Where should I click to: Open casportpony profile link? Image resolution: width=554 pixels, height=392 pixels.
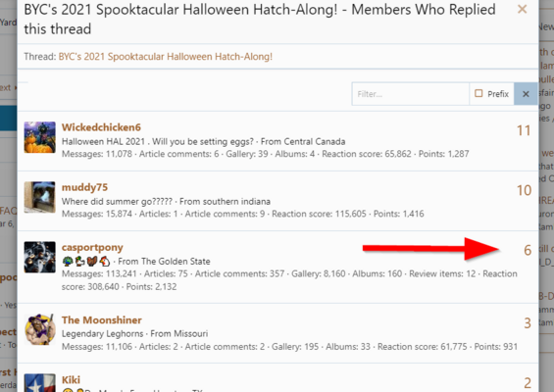(x=92, y=247)
